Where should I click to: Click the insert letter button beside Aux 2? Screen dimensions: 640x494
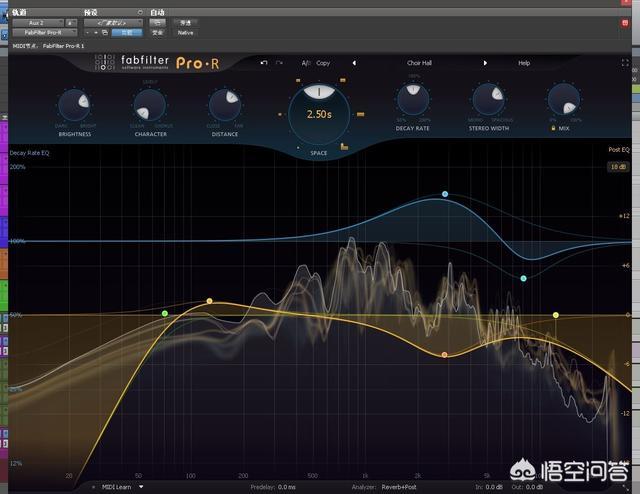(71, 23)
